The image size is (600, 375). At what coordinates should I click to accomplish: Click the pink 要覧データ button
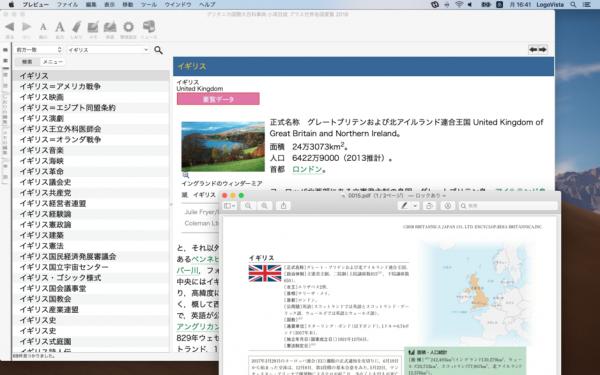tap(218, 99)
